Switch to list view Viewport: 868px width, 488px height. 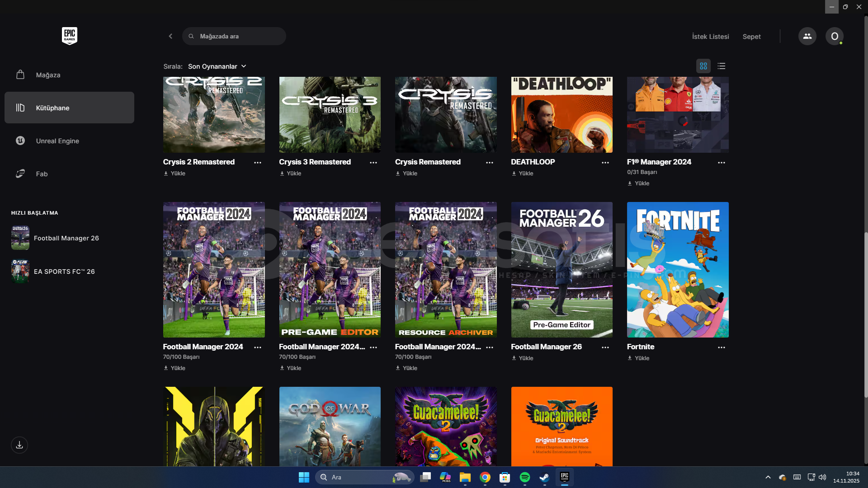(722, 66)
